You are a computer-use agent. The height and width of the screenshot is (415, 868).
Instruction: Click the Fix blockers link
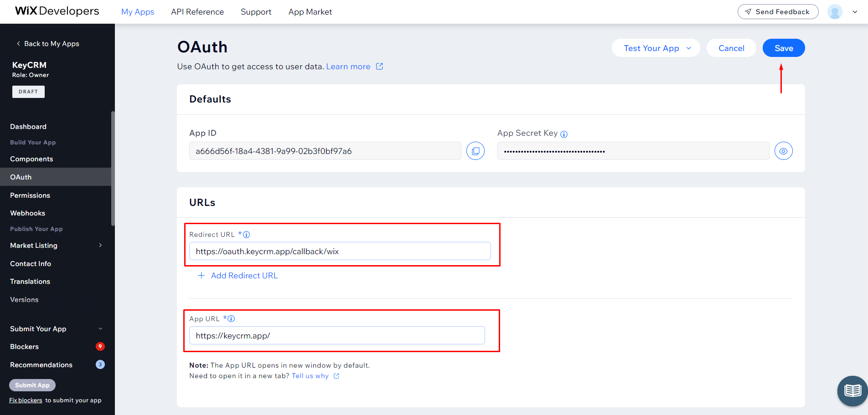[x=26, y=400]
